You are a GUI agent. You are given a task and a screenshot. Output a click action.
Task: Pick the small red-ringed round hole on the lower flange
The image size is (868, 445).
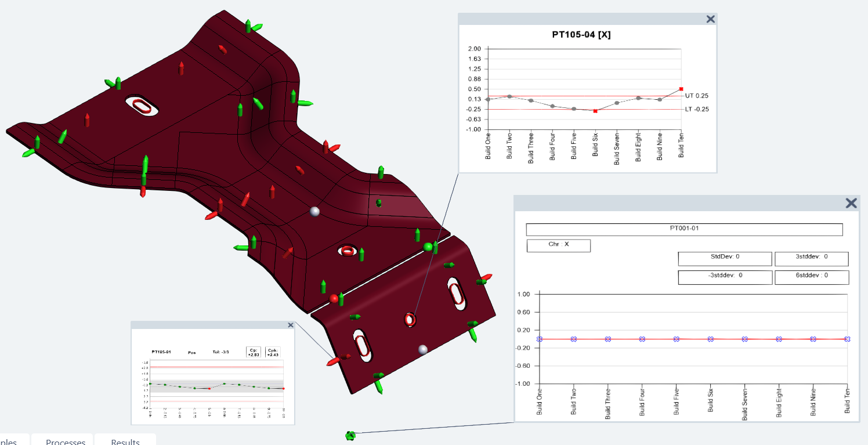point(410,319)
